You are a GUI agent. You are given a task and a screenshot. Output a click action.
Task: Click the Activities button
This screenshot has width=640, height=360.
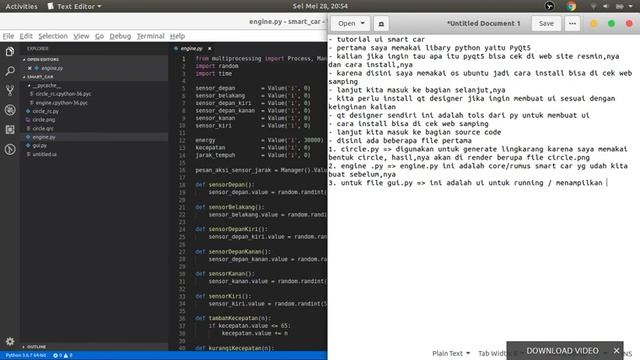click(21, 6)
